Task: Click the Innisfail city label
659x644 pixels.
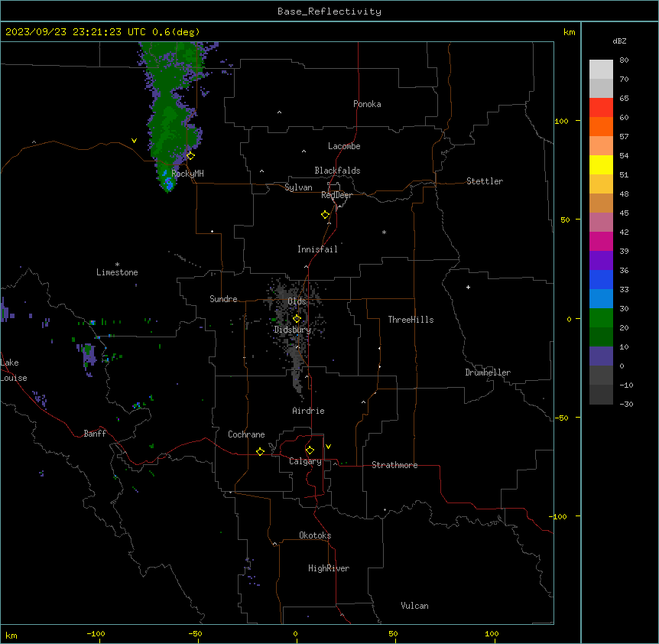Action: (x=317, y=249)
